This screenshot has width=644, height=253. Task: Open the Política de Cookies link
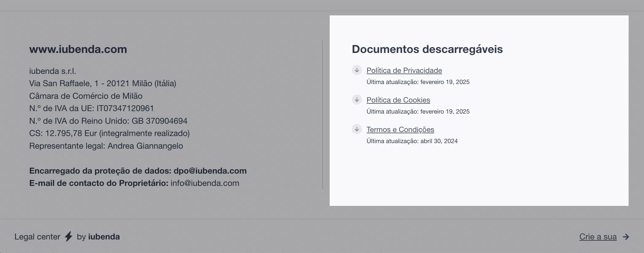click(398, 100)
